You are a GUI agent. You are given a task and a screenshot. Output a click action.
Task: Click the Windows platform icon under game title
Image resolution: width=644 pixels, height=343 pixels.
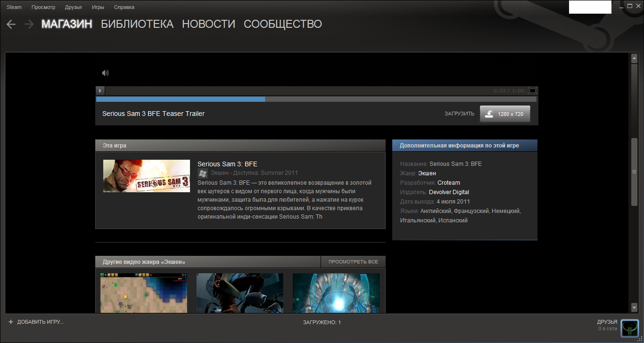click(x=202, y=173)
